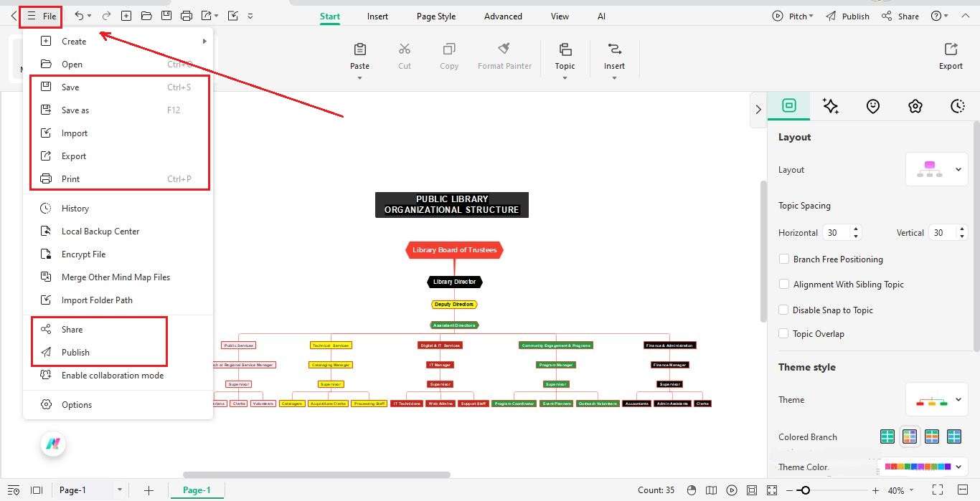Click the Cut scissors icon
The height and width of the screenshot is (501, 980).
(x=405, y=49)
